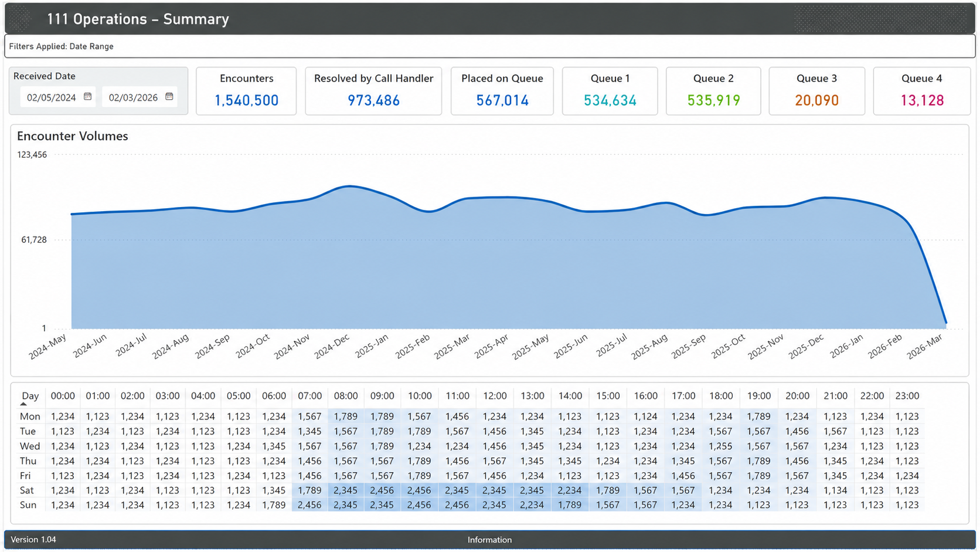Image resolution: width=980 pixels, height=552 pixels.
Task: Click the Queue 4 value 13,128
Action: [x=922, y=101]
